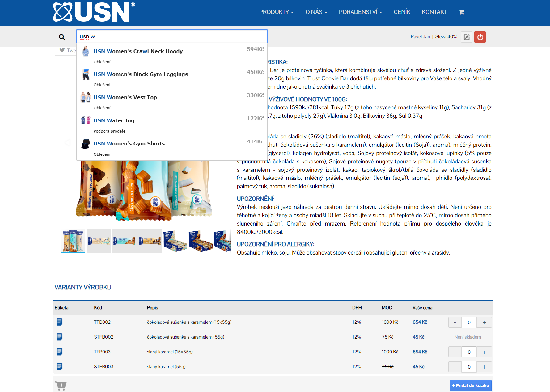Screen dimensions: 550x392
Task: Expand the PRODUKTY dropdown menu
Action: click(276, 12)
